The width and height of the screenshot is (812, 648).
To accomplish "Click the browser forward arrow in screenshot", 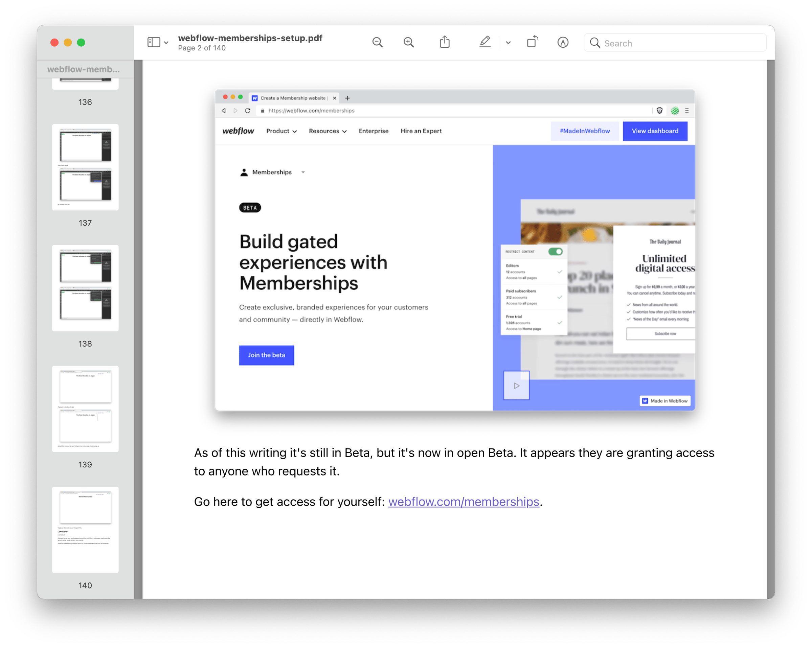I will coord(235,111).
